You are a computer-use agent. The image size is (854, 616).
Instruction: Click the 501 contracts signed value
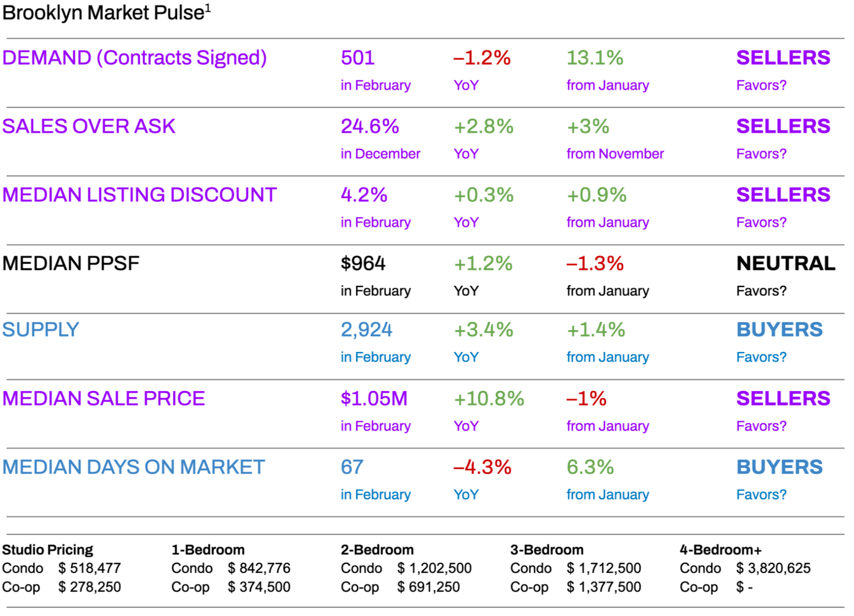(x=358, y=58)
